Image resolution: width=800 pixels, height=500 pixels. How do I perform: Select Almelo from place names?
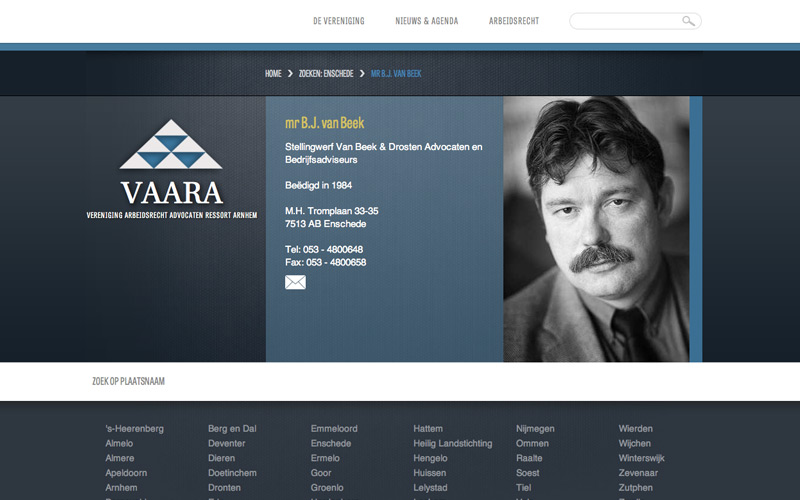point(119,443)
